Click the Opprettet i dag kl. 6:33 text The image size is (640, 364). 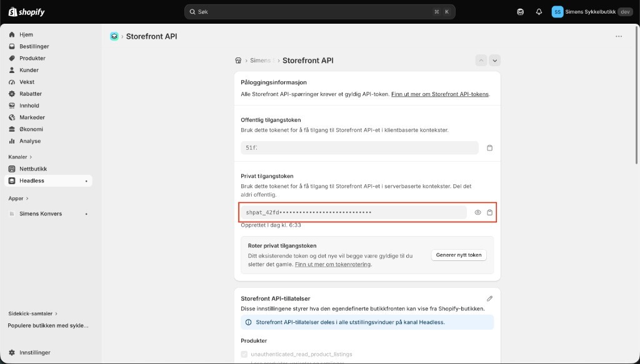271,225
